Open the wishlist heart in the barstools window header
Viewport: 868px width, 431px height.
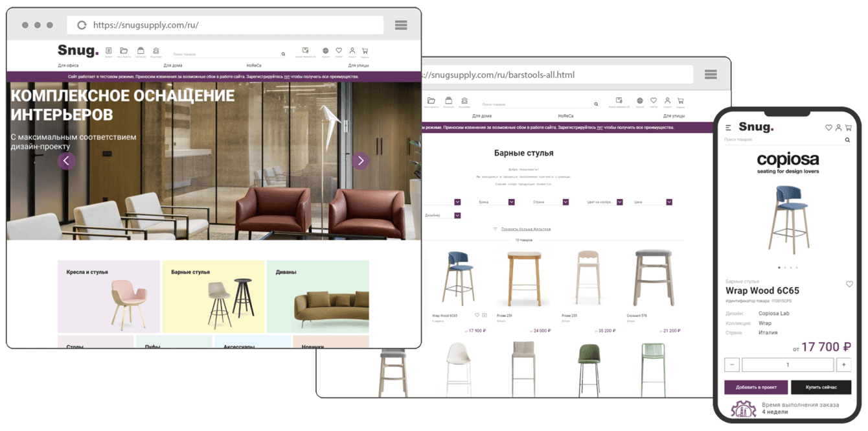654,100
